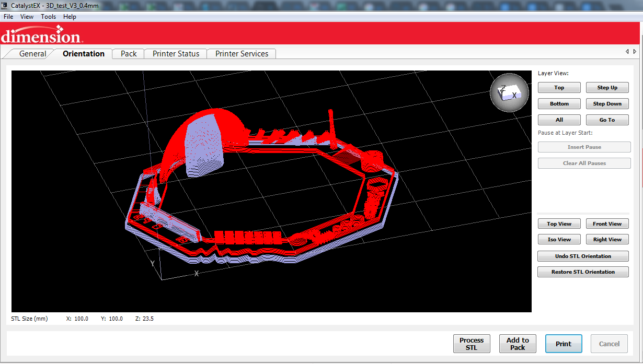Click the STL Size (mm) label

29,319
